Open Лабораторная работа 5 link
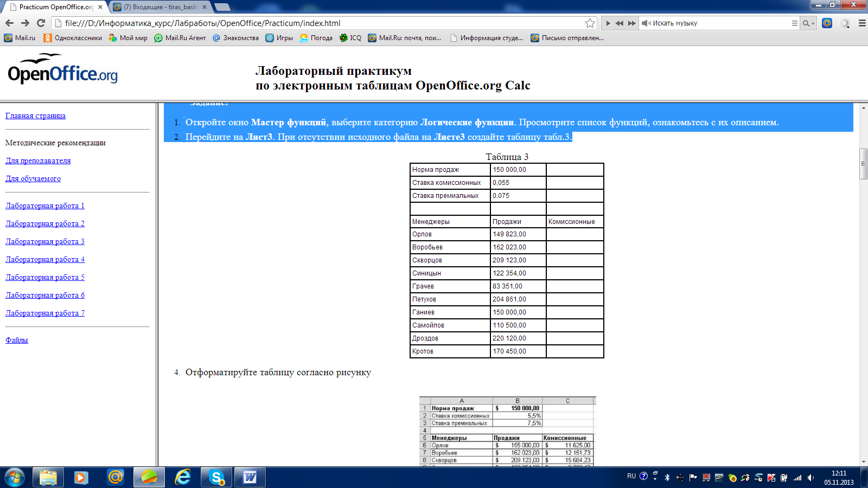 [x=45, y=277]
